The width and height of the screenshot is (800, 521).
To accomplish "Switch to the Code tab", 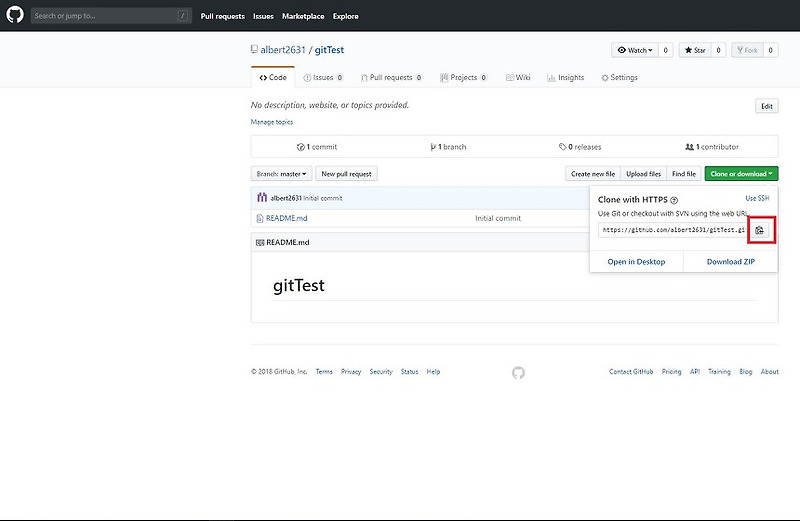I will pos(273,78).
